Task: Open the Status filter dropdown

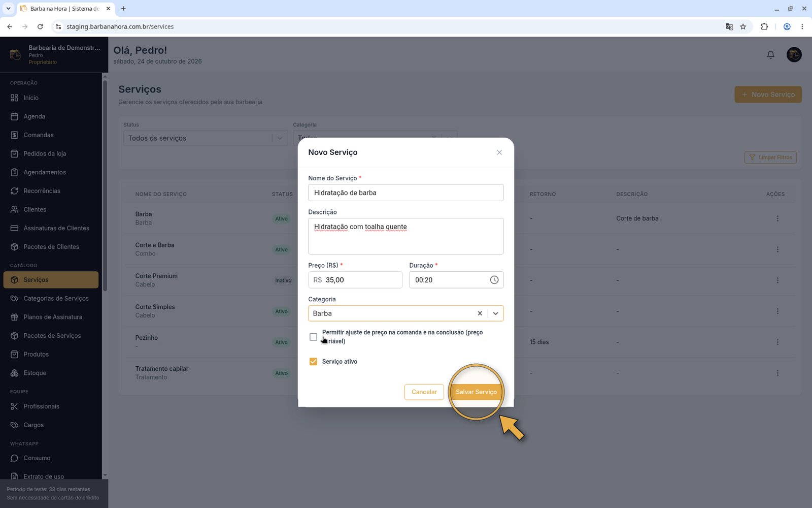Action: (206, 138)
